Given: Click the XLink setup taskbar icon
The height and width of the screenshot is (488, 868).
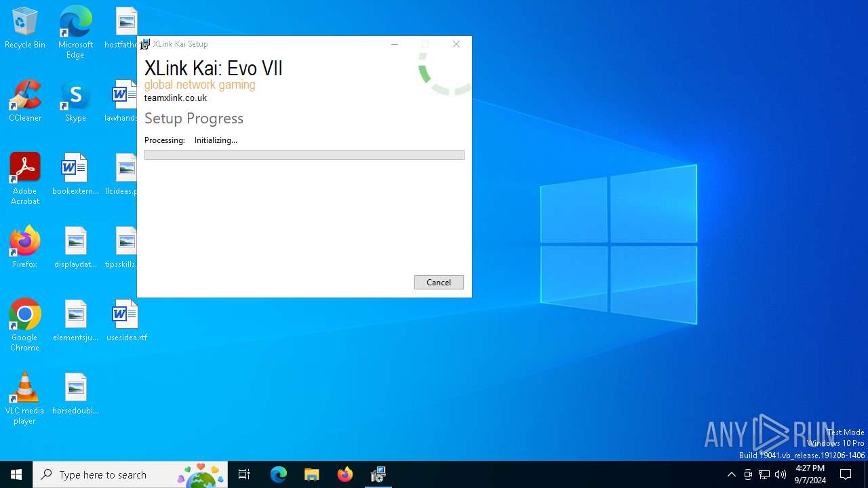Looking at the screenshot, I should pyautogui.click(x=378, y=474).
